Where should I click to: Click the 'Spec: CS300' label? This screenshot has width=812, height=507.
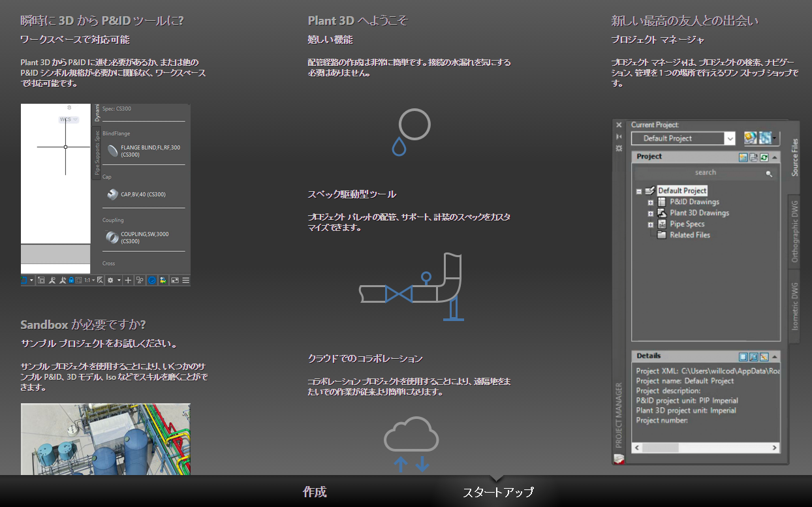pyautogui.click(x=117, y=109)
